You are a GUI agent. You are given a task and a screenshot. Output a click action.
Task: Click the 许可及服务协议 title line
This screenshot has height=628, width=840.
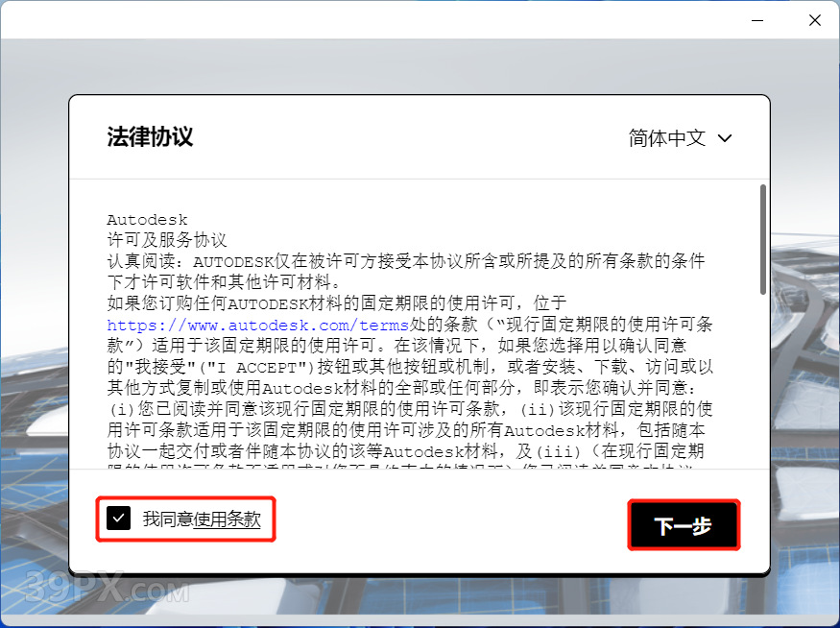click(x=167, y=240)
